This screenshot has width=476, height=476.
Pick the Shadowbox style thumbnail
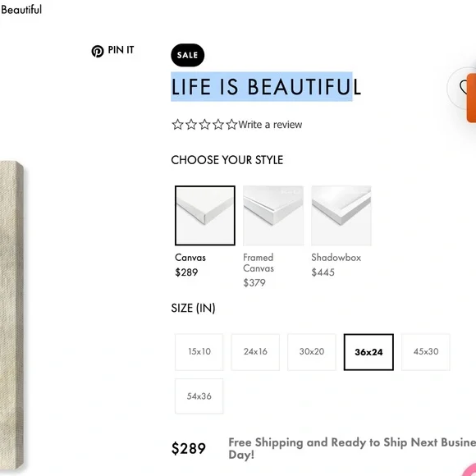[341, 216]
